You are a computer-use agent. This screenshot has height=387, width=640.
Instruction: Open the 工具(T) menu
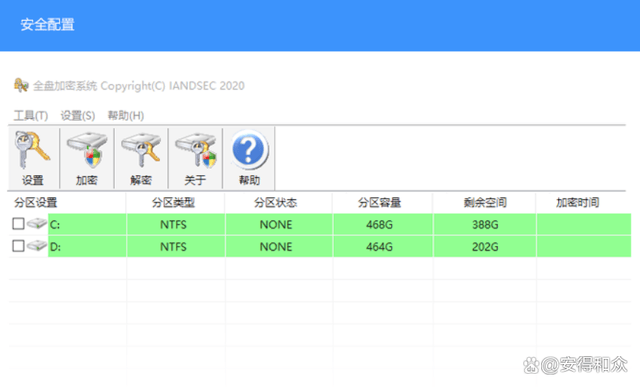31,116
